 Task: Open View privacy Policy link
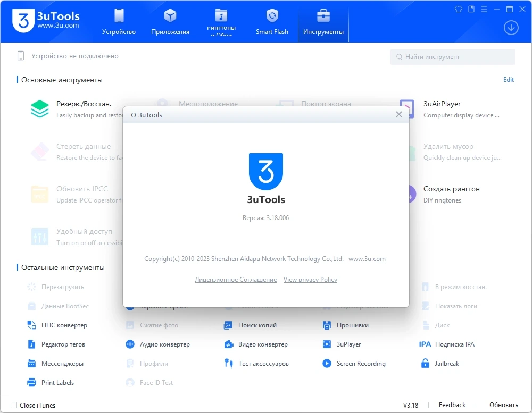click(310, 280)
